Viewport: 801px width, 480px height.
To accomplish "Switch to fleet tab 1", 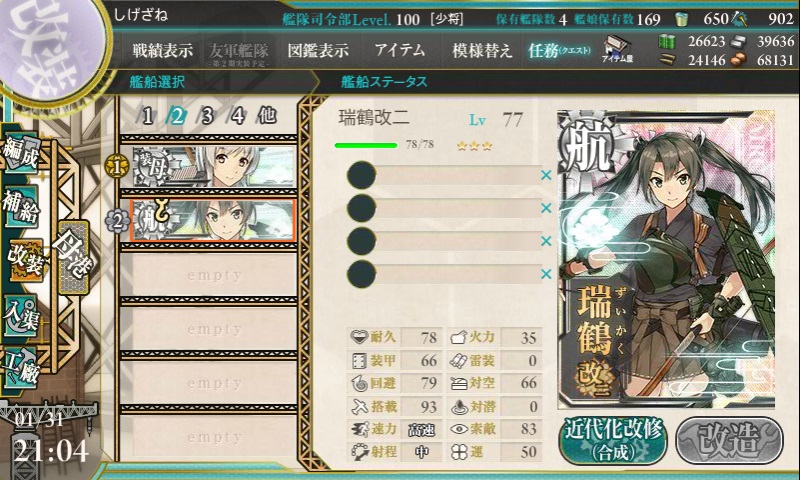I will click(x=148, y=116).
